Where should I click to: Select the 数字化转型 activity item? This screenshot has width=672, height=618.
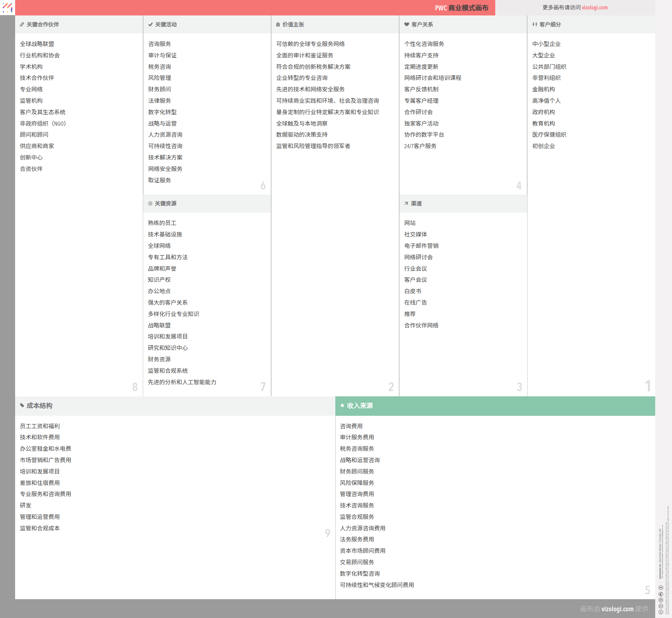pos(162,112)
